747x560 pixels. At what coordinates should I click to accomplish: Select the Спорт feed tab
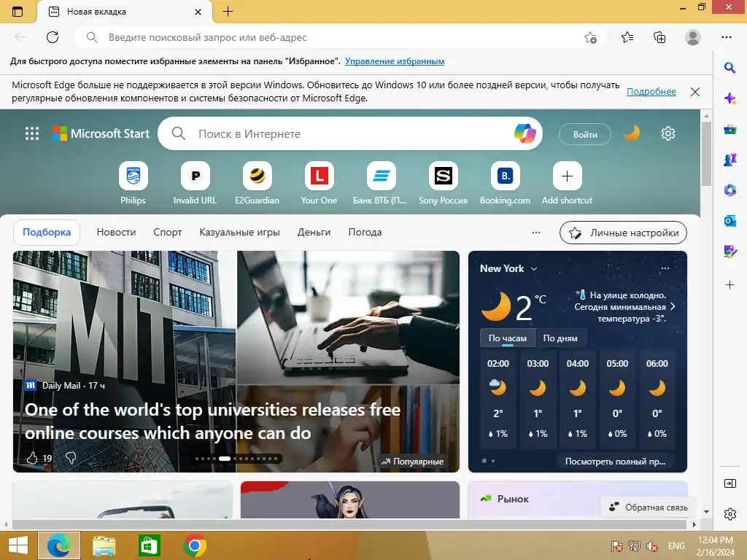[168, 233]
